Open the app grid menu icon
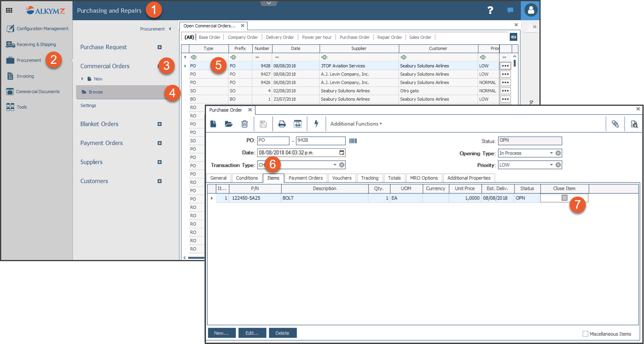 click(9, 10)
